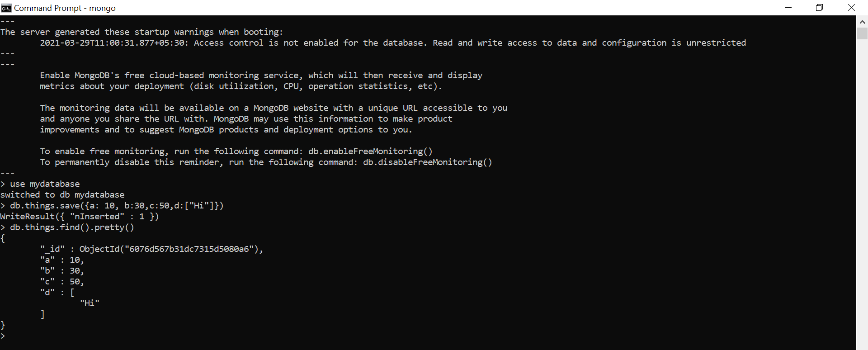Restore down the Command Prompt window
This screenshot has width=868, height=350.
coord(819,8)
